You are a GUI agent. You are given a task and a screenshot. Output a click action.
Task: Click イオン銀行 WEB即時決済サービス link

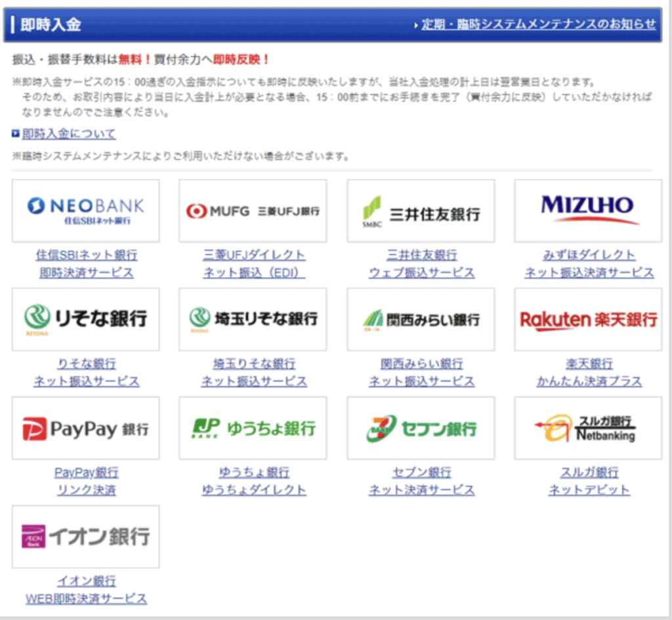(87, 590)
